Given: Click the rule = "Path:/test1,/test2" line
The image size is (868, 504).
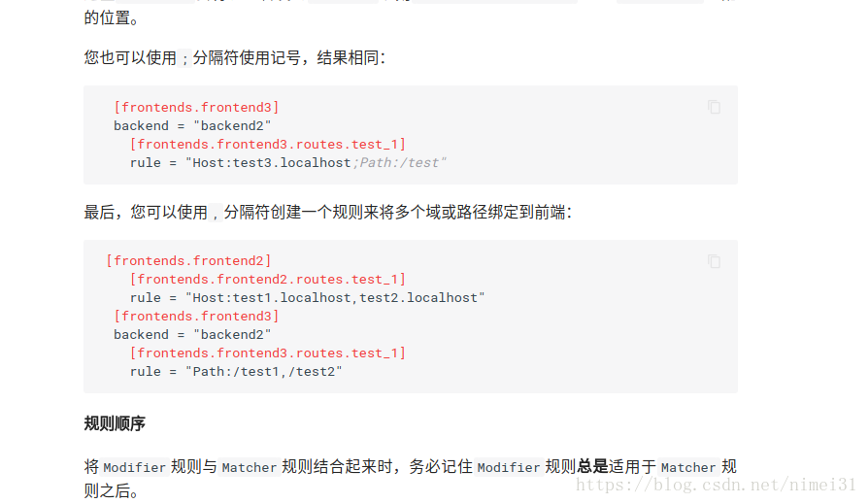Looking at the screenshot, I should click(236, 371).
